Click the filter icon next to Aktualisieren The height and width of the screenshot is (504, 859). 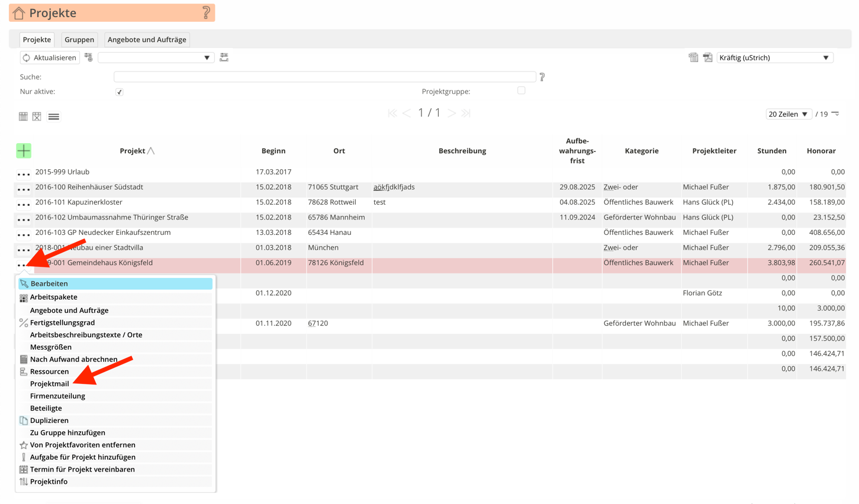pos(88,57)
